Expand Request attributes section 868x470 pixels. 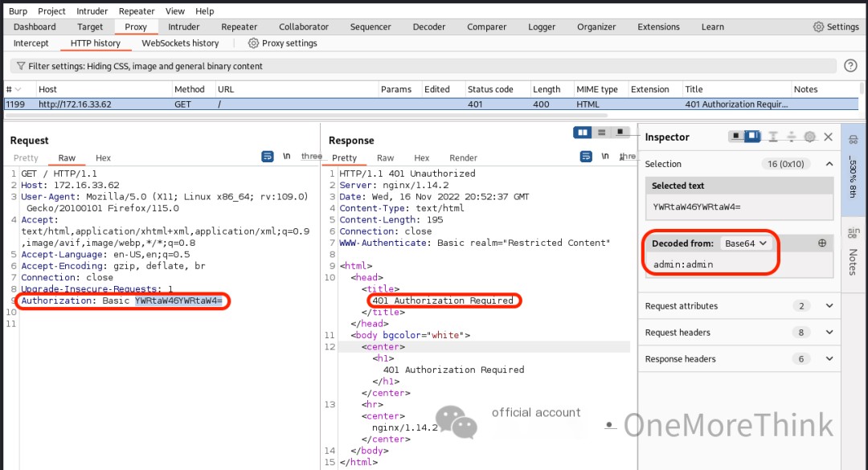click(x=829, y=305)
